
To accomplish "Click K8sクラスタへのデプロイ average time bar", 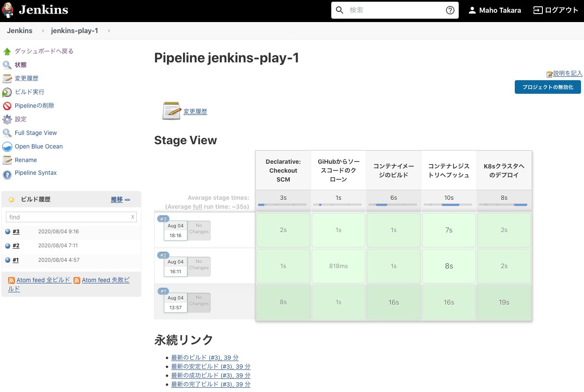I will click(x=504, y=205).
